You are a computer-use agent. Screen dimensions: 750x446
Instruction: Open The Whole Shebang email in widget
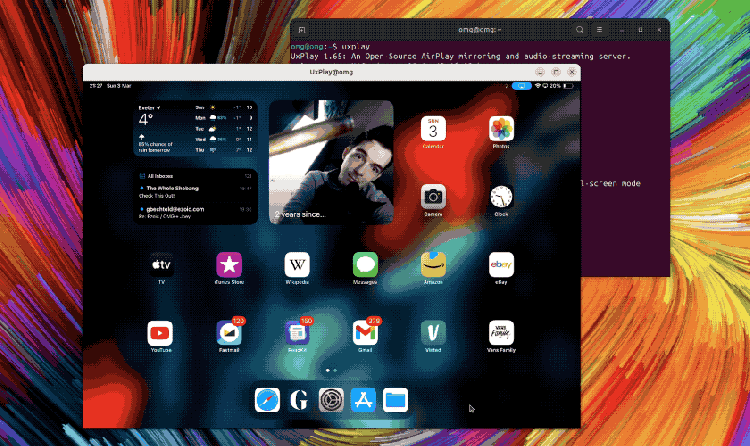195,191
